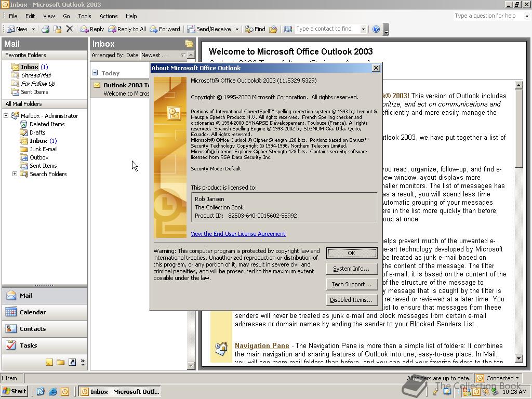Click the Arranged By: Date column header
Viewport: 532px width, 399px height.
click(115, 55)
